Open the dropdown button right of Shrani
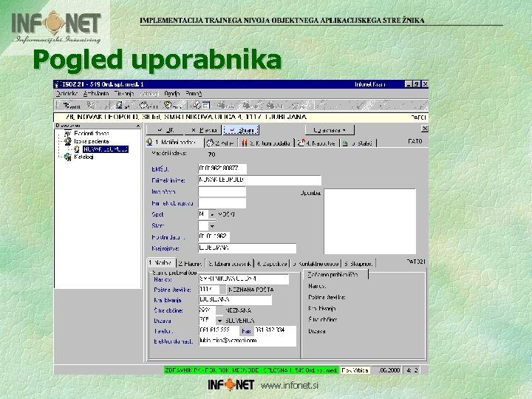Viewport: 532px width, 399px height. pyautogui.click(x=330, y=130)
